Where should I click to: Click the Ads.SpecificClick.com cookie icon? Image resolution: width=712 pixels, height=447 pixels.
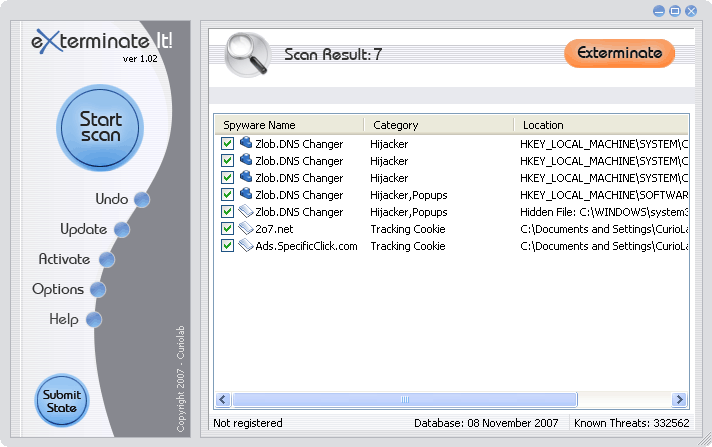coord(245,246)
